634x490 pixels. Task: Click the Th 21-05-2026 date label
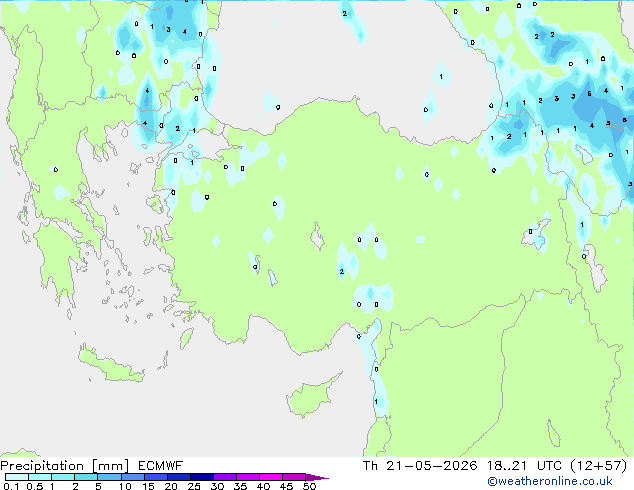(420, 465)
